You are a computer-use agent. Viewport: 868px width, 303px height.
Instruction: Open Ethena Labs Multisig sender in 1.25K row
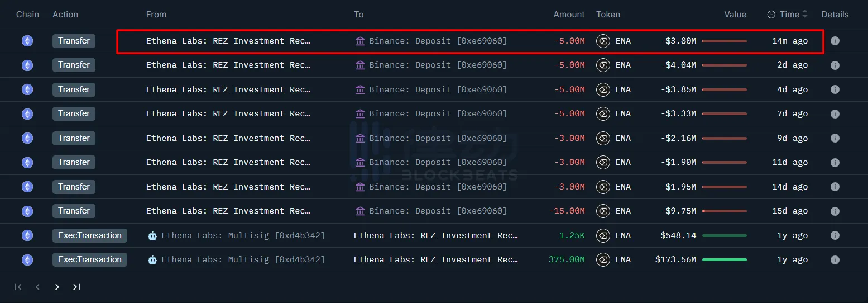point(243,235)
